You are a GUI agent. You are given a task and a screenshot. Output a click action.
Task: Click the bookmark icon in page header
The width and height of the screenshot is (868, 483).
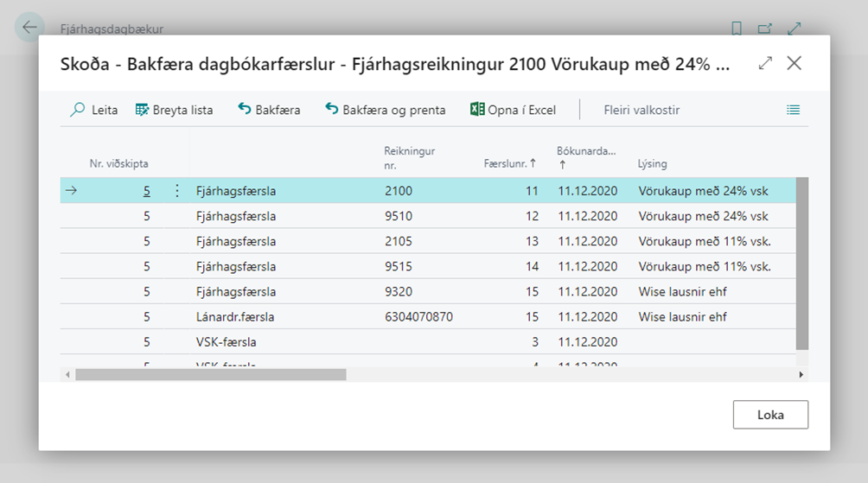click(737, 29)
